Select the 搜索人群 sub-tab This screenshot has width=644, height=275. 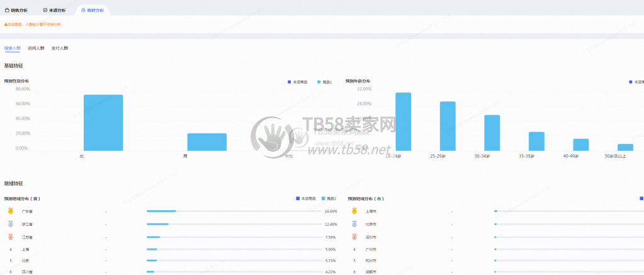(13, 48)
